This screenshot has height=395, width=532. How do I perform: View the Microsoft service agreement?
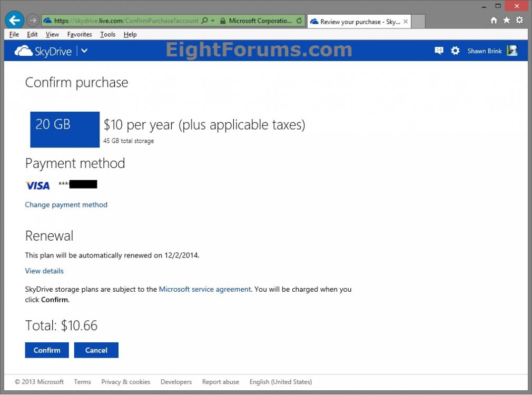click(204, 289)
